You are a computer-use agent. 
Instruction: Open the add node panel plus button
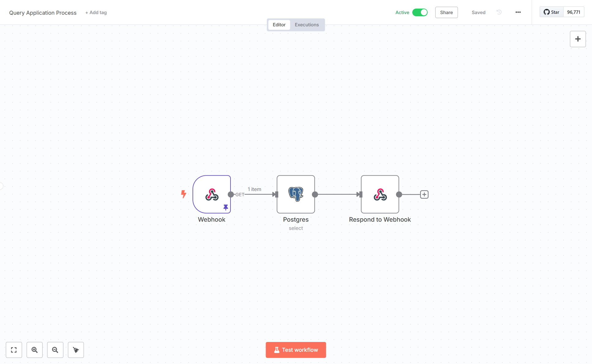point(578,39)
